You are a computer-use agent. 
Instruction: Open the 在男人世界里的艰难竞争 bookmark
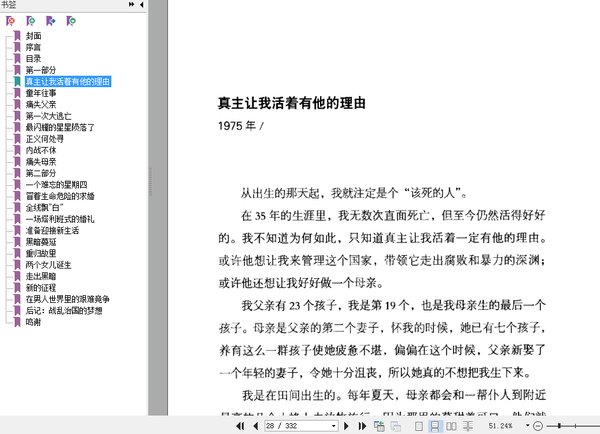coord(68,299)
